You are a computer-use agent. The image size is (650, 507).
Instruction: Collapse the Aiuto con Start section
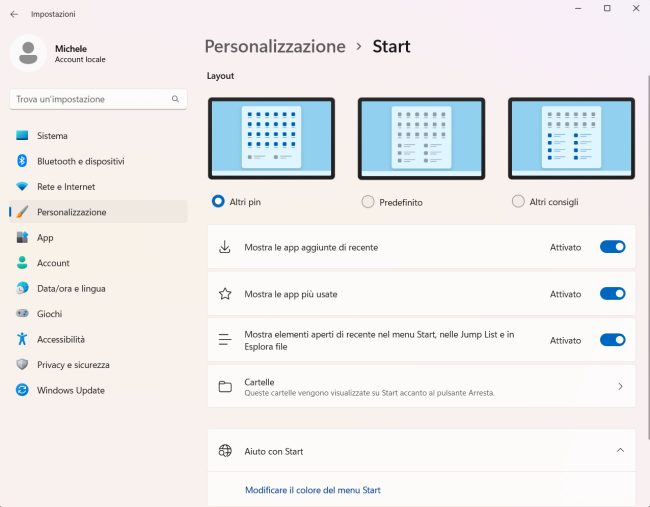(x=620, y=450)
